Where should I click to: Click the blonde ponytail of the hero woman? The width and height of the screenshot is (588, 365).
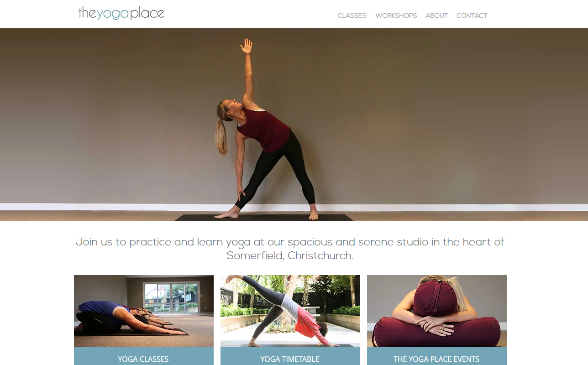point(221,135)
